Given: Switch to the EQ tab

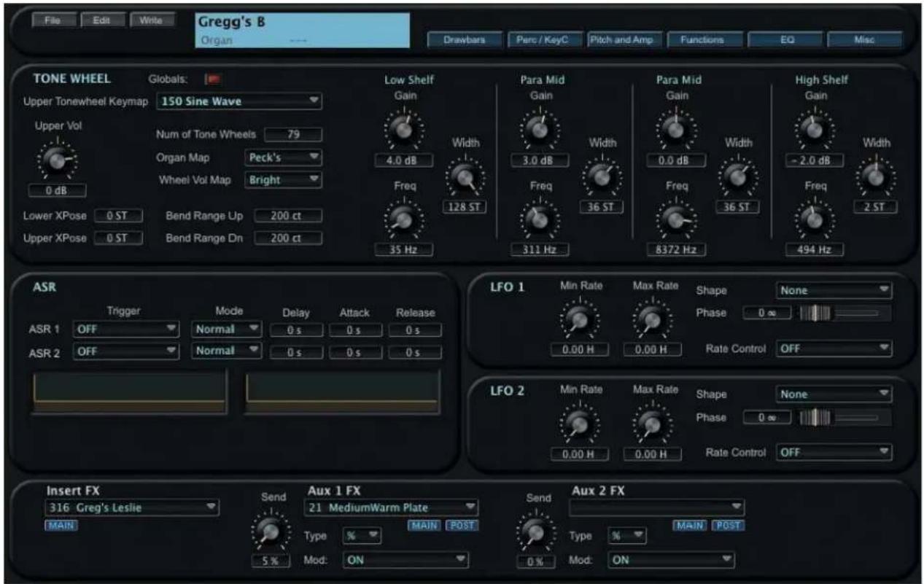Looking at the screenshot, I should click(x=786, y=40).
